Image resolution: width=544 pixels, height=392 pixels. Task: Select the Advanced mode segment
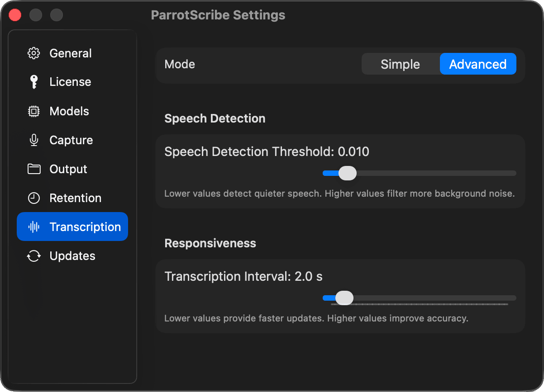[x=477, y=64]
